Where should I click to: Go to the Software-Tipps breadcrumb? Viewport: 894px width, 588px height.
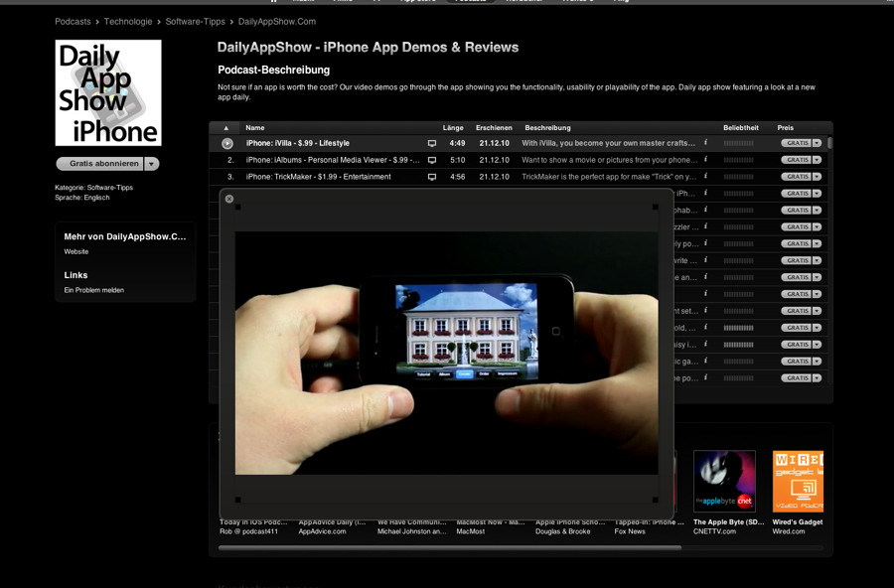[x=195, y=22]
